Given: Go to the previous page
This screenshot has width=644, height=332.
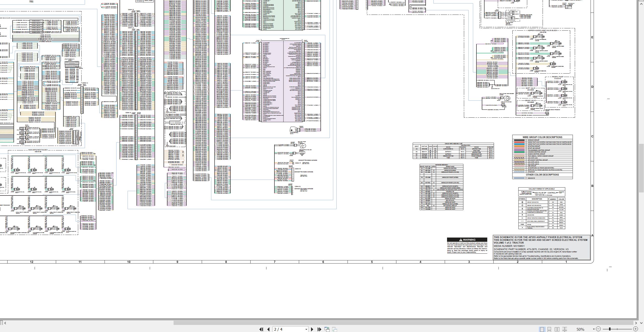Looking at the screenshot, I should [x=268, y=329].
